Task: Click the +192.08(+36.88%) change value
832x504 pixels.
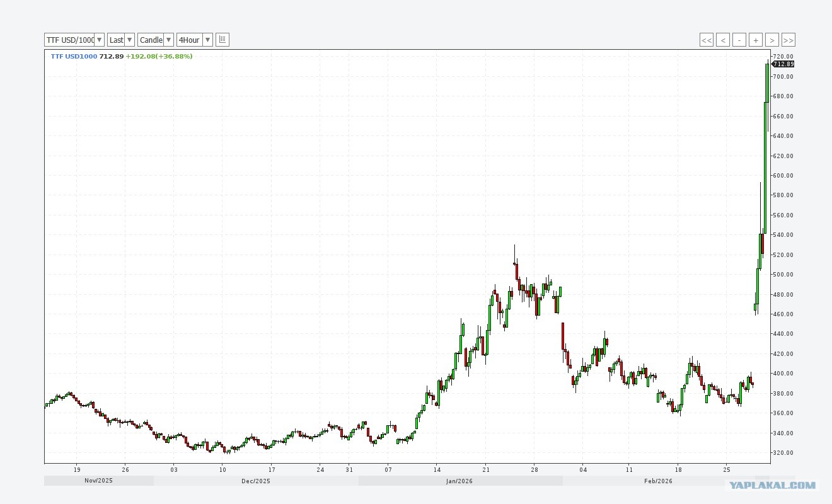Action: point(159,57)
